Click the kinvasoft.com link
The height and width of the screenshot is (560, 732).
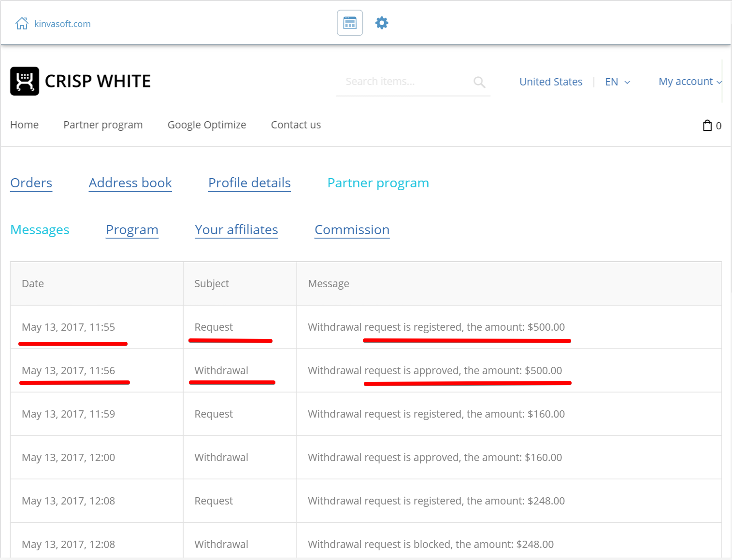point(62,24)
